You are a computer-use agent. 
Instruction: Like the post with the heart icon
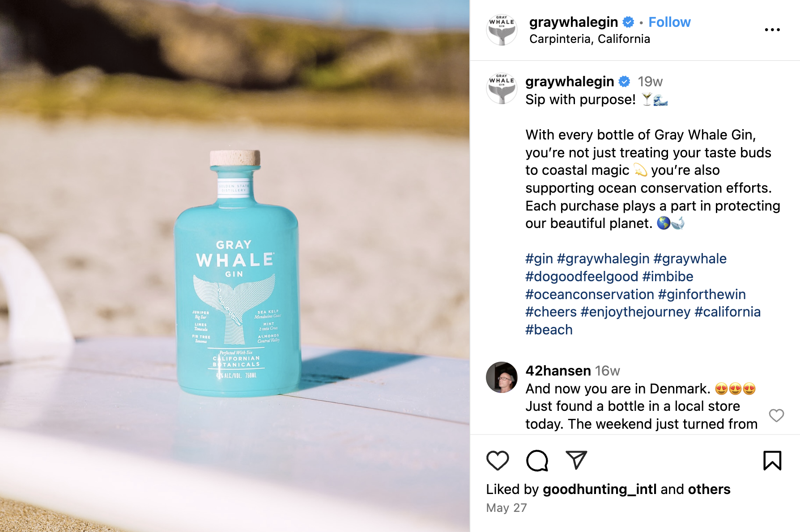pos(498,460)
